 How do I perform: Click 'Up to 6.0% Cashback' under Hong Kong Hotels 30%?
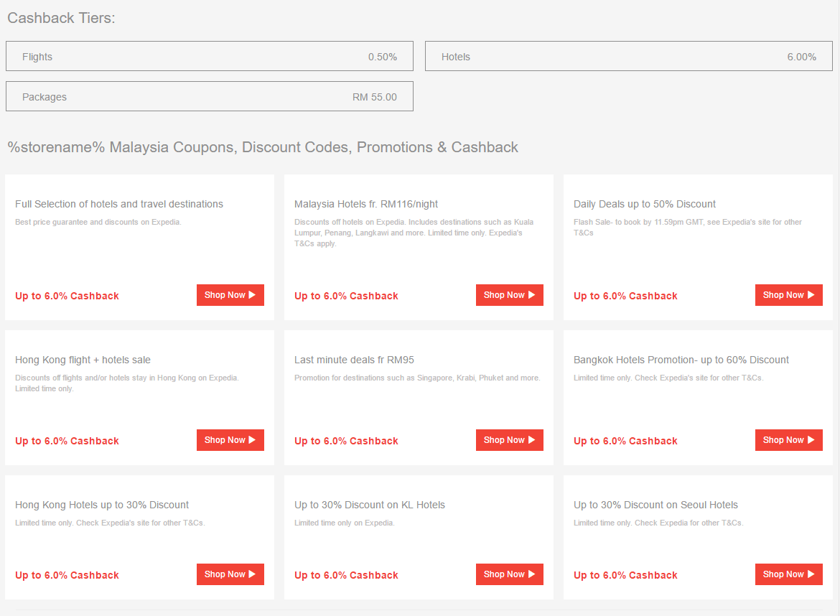67,575
